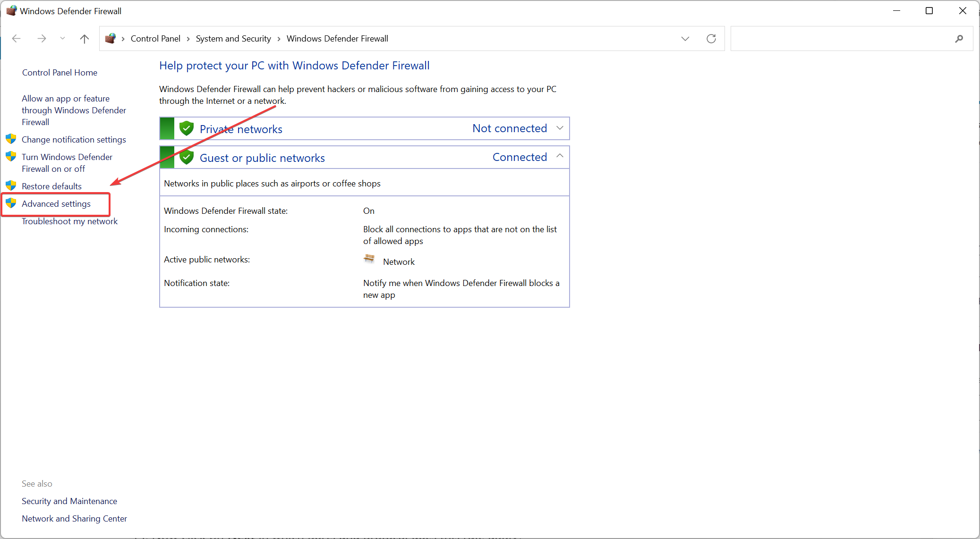Minimize the Windows Defender Firewall window
The height and width of the screenshot is (539, 980).
click(896, 10)
